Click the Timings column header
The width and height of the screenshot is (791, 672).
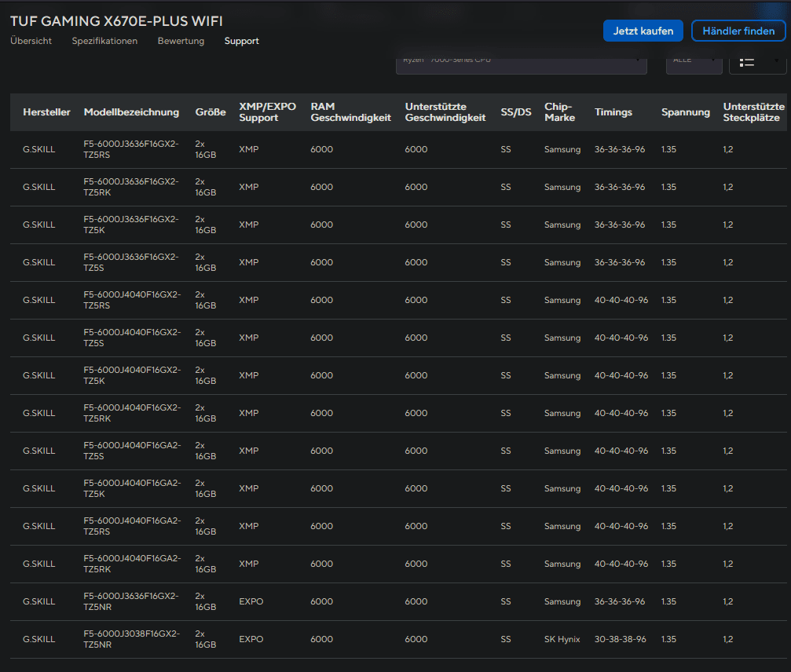point(613,112)
